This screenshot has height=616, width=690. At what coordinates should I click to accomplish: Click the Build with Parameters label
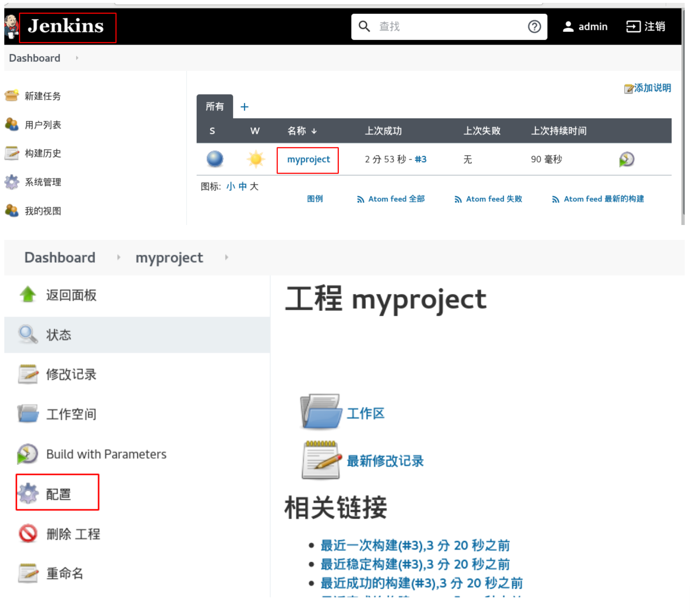click(x=107, y=454)
